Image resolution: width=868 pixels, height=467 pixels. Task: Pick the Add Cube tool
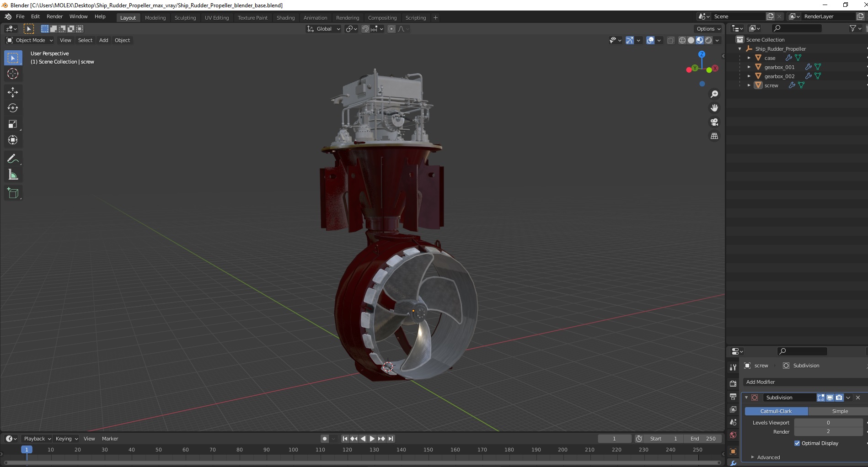(13, 193)
